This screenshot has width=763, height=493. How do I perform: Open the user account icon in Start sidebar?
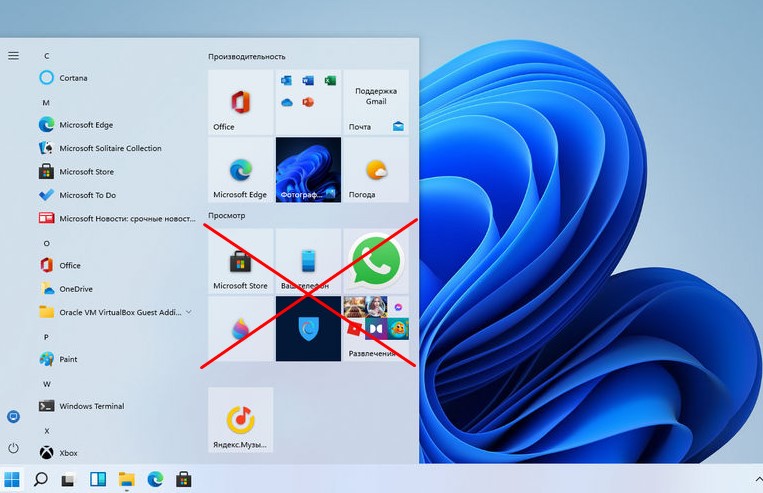[14, 417]
